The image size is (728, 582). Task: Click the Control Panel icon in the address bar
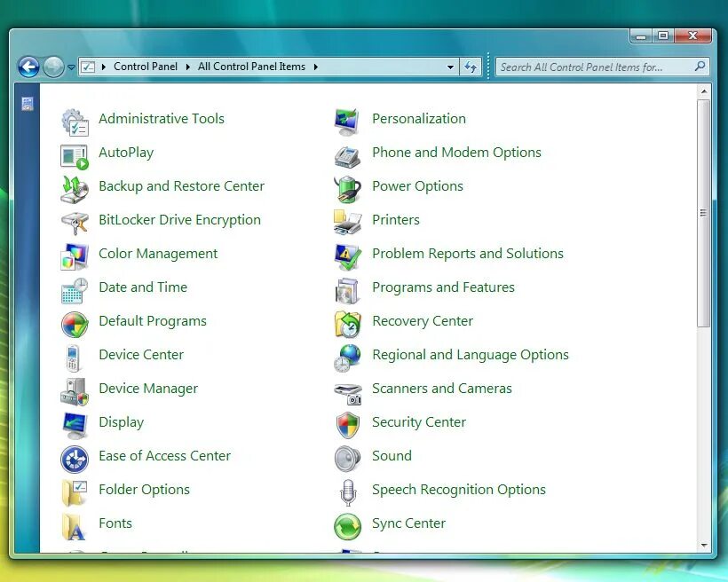(x=88, y=67)
